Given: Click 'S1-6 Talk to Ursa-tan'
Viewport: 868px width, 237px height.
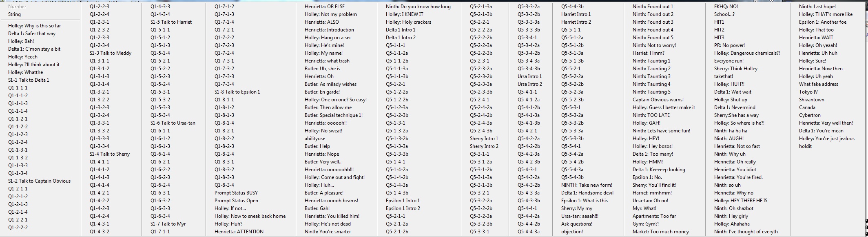Looking at the screenshot, I should pyautogui.click(x=173, y=123).
